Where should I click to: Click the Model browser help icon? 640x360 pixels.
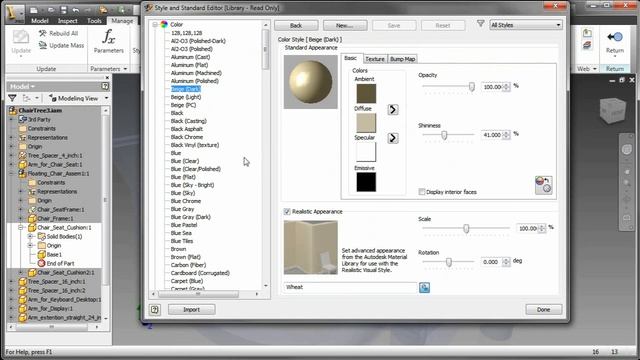[x=105, y=86]
